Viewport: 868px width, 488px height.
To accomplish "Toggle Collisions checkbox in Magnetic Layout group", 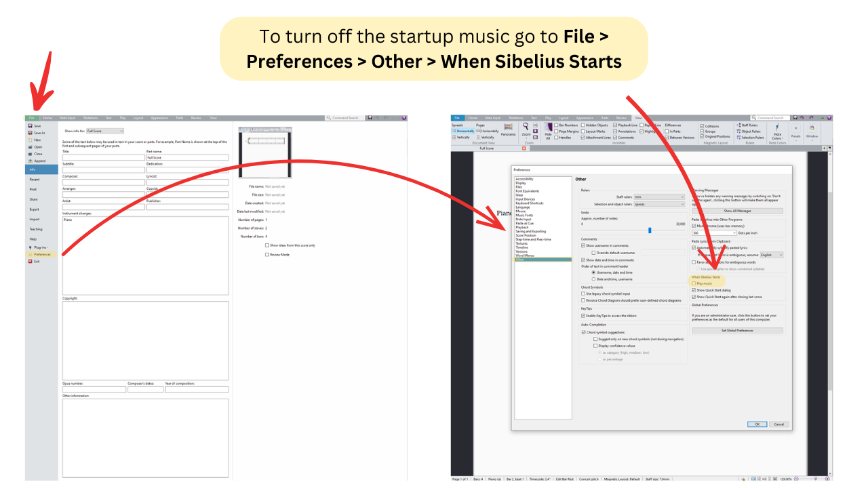I will point(703,125).
